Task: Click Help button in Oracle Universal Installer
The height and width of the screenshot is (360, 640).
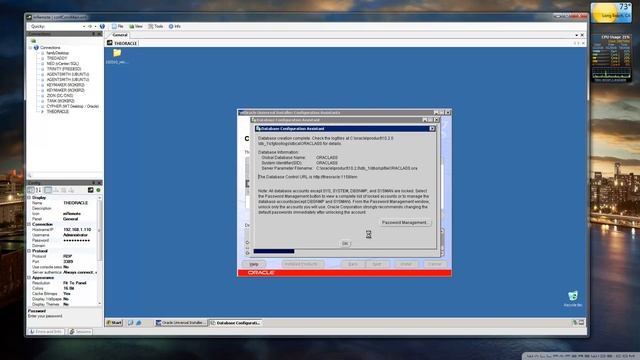Action: click(x=254, y=264)
